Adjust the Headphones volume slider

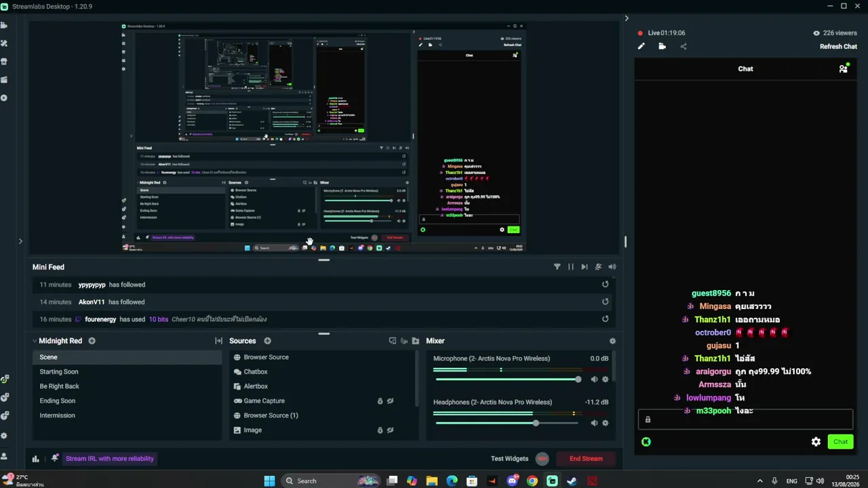point(507,423)
